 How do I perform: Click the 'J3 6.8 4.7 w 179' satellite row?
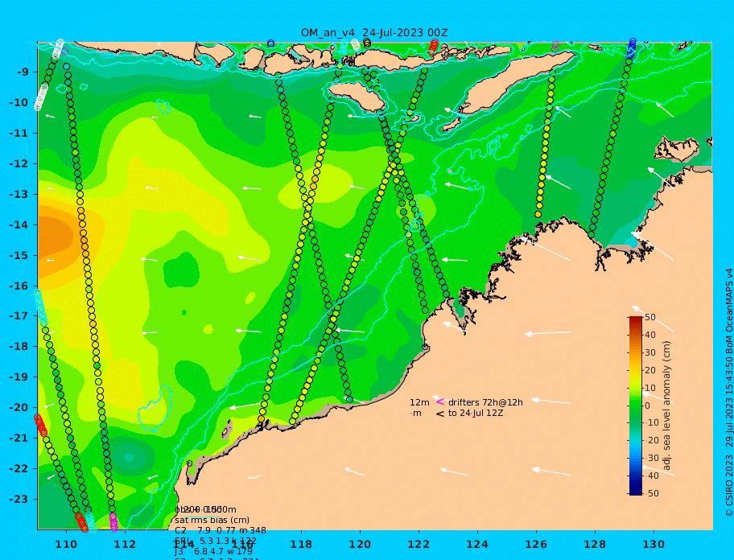[x=213, y=551]
